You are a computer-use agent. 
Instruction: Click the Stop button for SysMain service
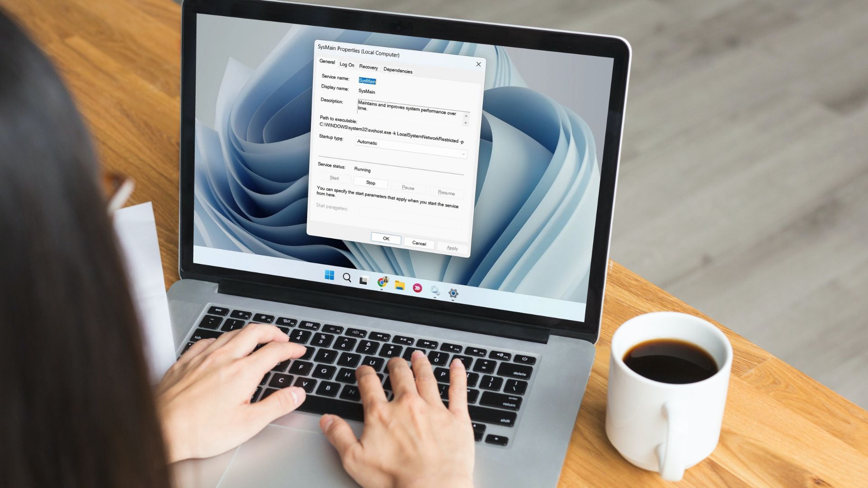tap(371, 182)
